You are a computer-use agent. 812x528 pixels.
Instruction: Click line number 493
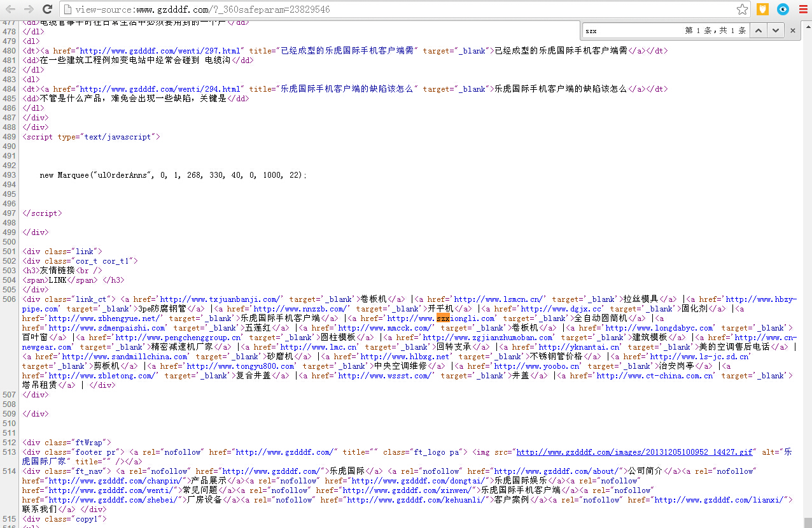[9, 175]
